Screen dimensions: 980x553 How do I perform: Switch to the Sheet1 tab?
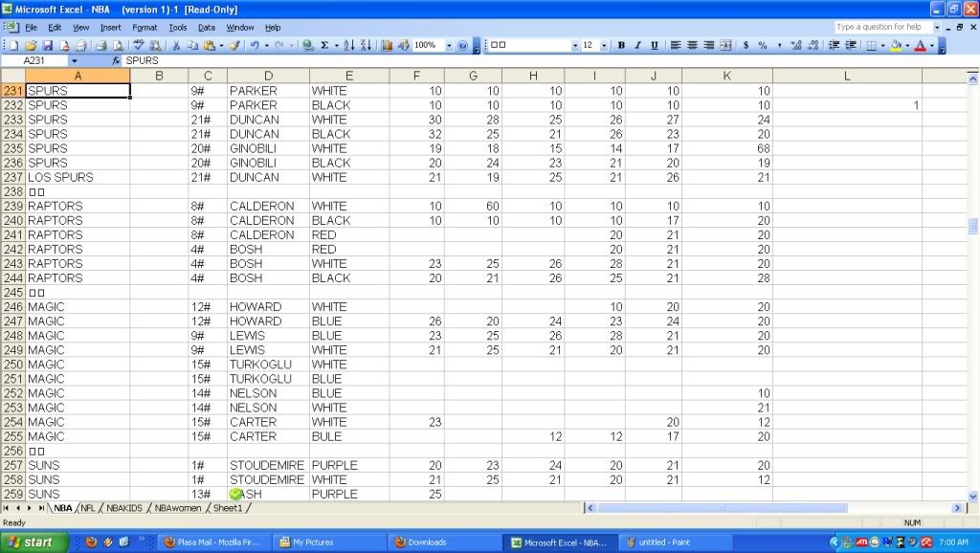(x=228, y=508)
